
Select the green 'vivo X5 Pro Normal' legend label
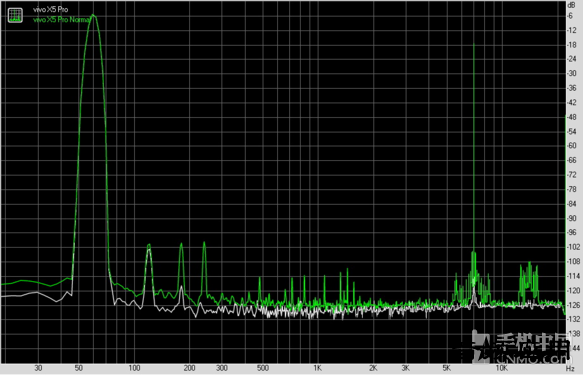62,20
